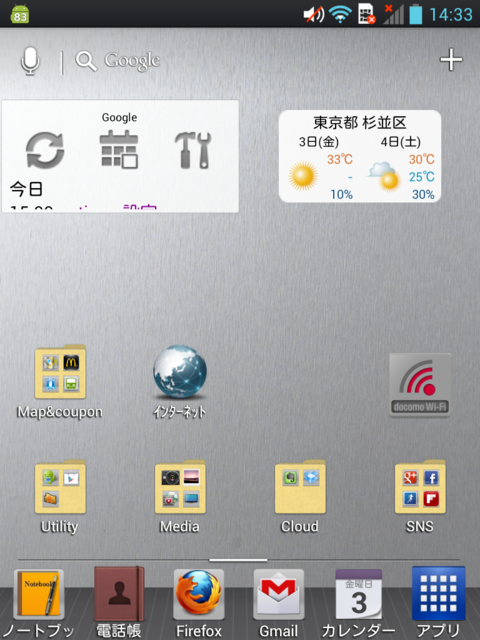Tap the plus icon to add widgets

coord(451,60)
